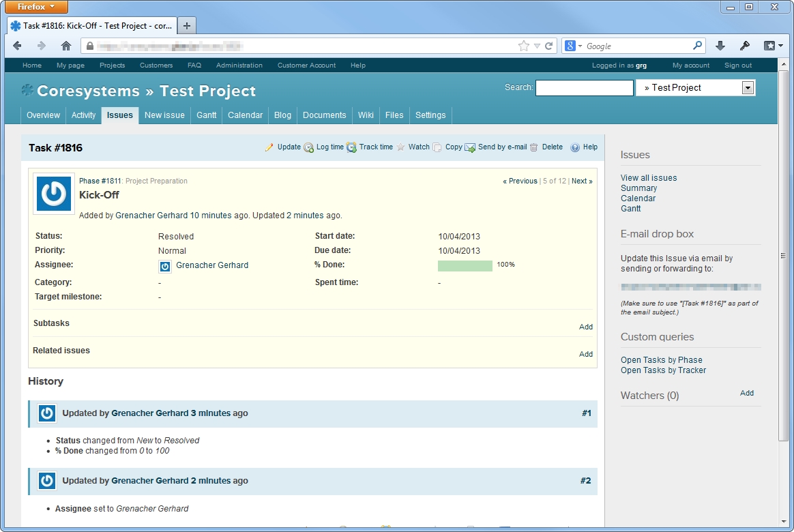The height and width of the screenshot is (532, 794).
Task: Open Phase #1811 link
Action: point(100,181)
